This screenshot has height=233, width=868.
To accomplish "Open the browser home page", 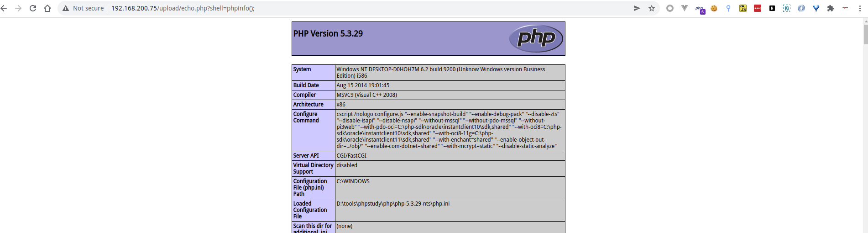I will tap(47, 8).
